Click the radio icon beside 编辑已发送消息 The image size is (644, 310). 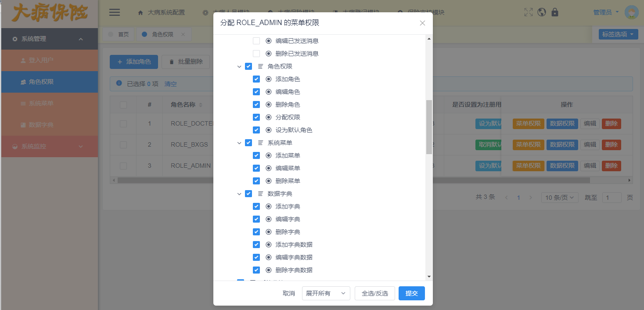269,41
